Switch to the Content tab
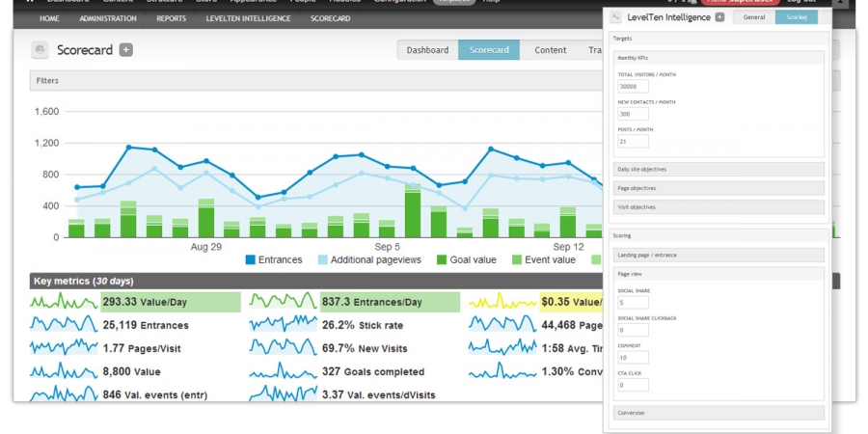This screenshot has height=434, width=868. click(x=551, y=50)
